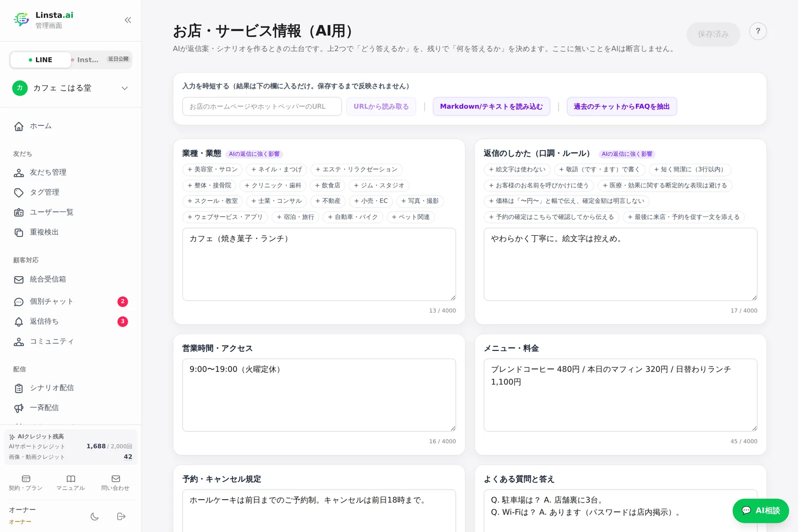Open 友だち管理 menu item

(71, 173)
